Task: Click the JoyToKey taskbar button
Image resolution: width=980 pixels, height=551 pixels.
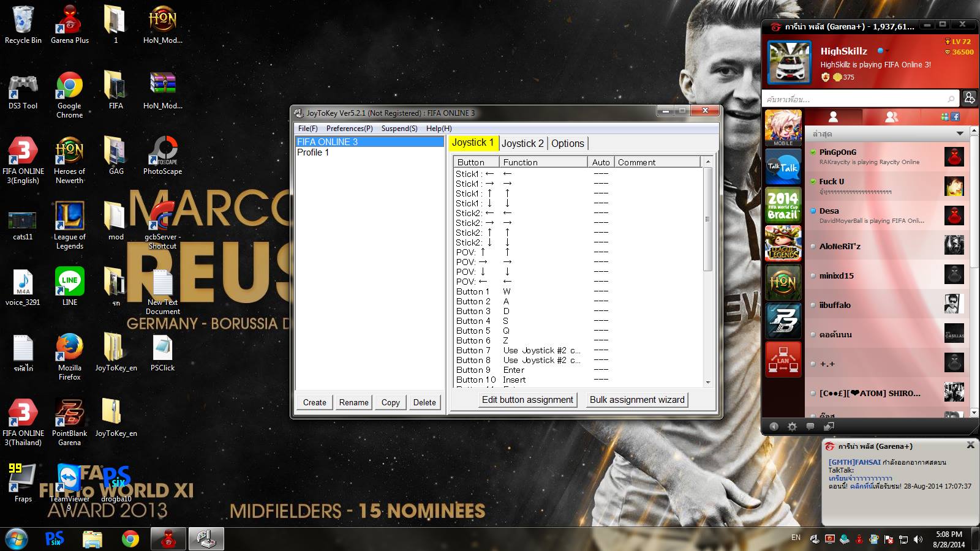Action: (206, 539)
